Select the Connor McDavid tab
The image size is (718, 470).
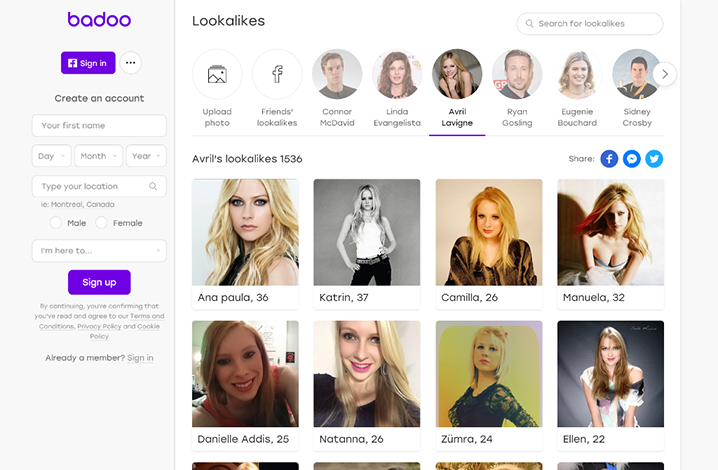pyautogui.click(x=337, y=89)
